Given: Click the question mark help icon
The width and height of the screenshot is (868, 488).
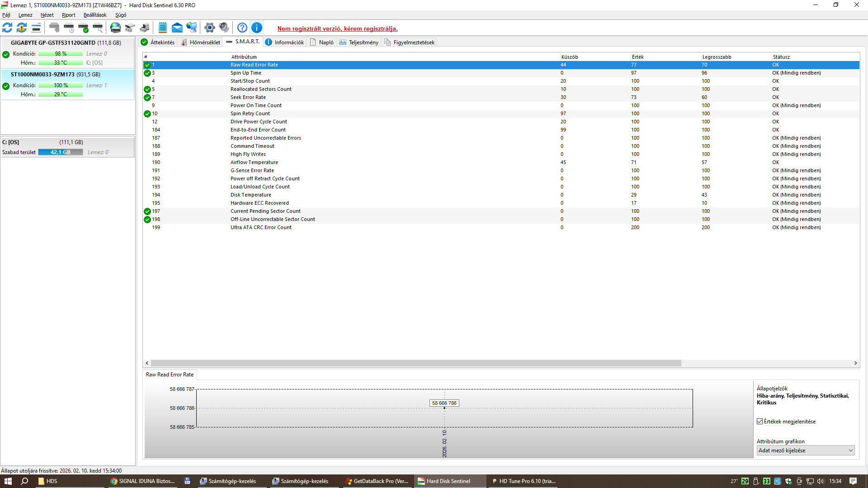Looking at the screenshot, I should 242,28.
